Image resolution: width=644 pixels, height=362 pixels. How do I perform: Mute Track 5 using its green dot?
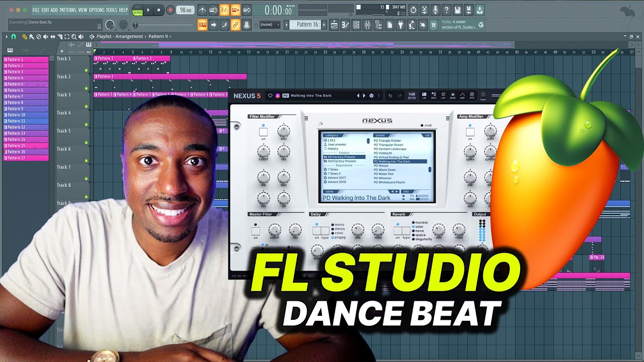87,143
